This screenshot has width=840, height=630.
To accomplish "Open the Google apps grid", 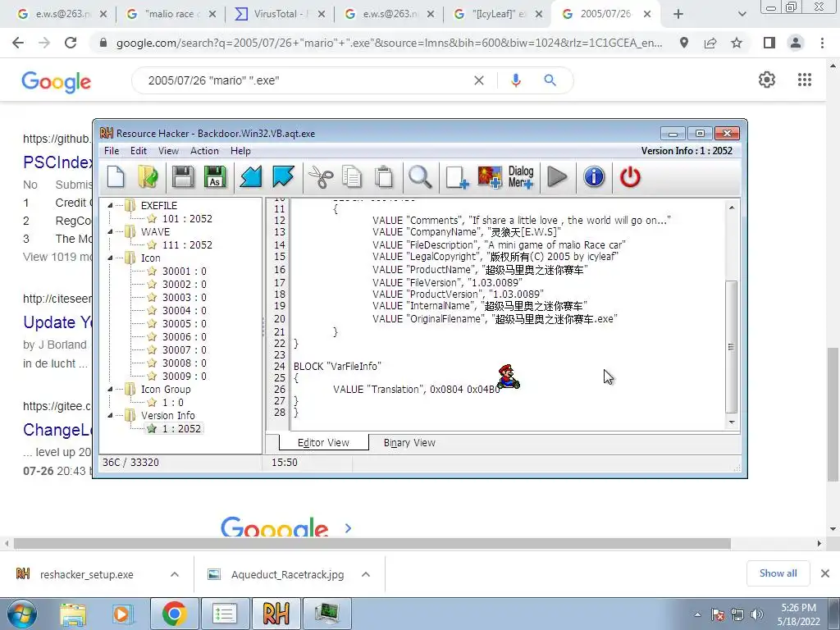I will [804, 80].
